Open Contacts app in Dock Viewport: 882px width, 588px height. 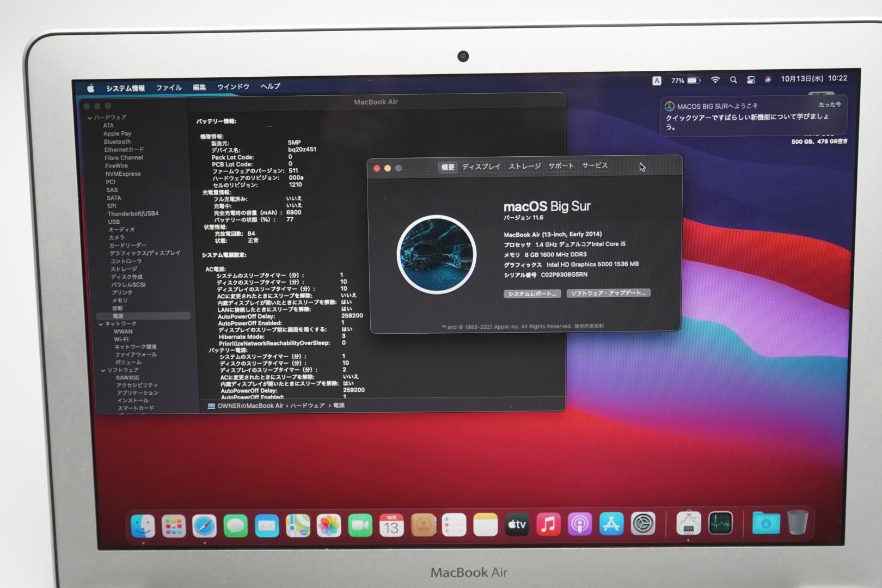pos(424,525)
